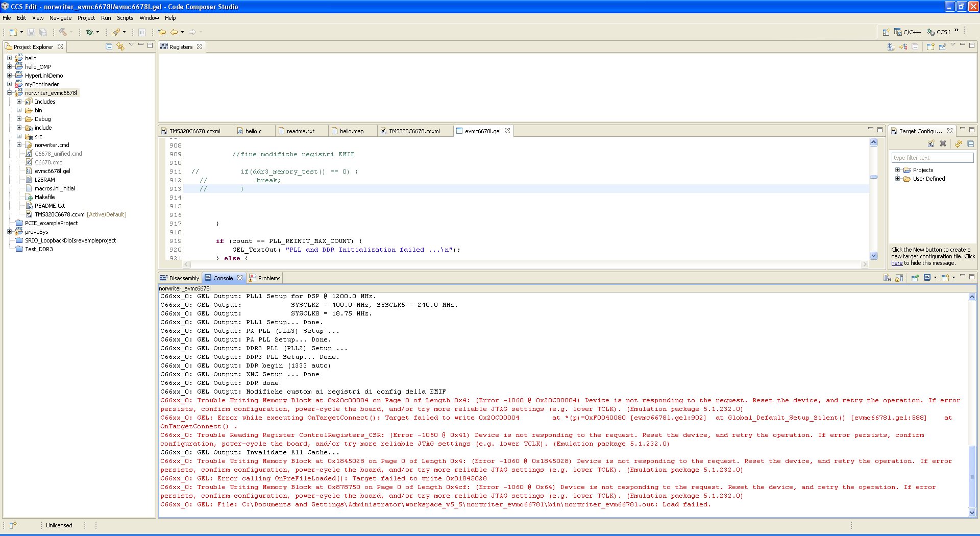Collapse All in Project Explorer toolbar

click(109, 46)
